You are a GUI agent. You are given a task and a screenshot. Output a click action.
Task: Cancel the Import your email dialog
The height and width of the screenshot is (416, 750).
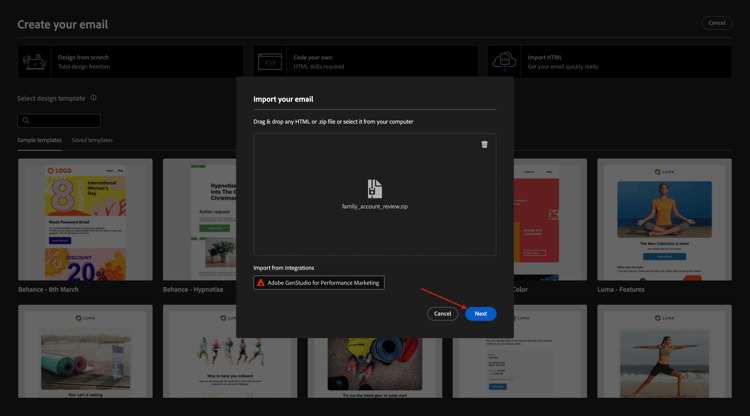point(442,314)
